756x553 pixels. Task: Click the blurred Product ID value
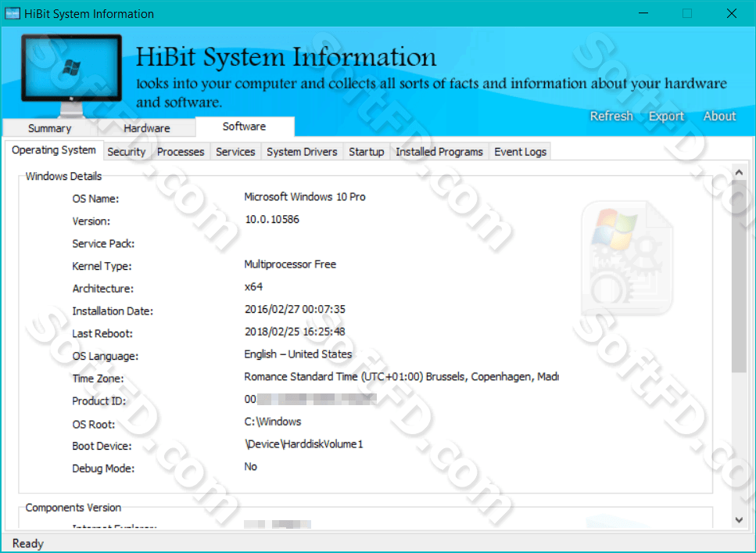point(310,399)
